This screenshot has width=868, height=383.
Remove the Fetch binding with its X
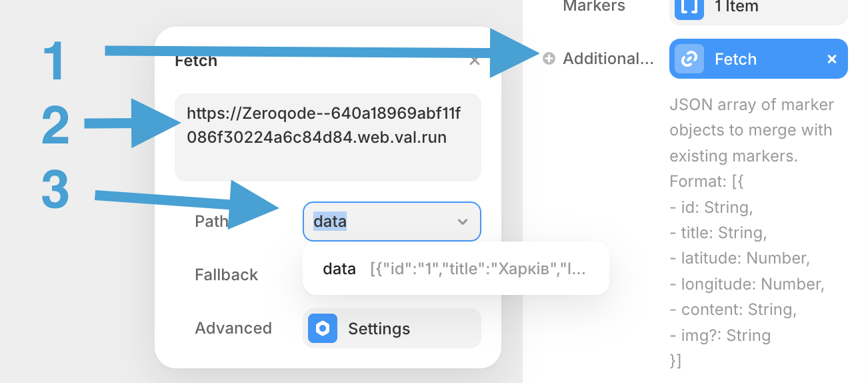pyautogui.click(x=832, y=59)
